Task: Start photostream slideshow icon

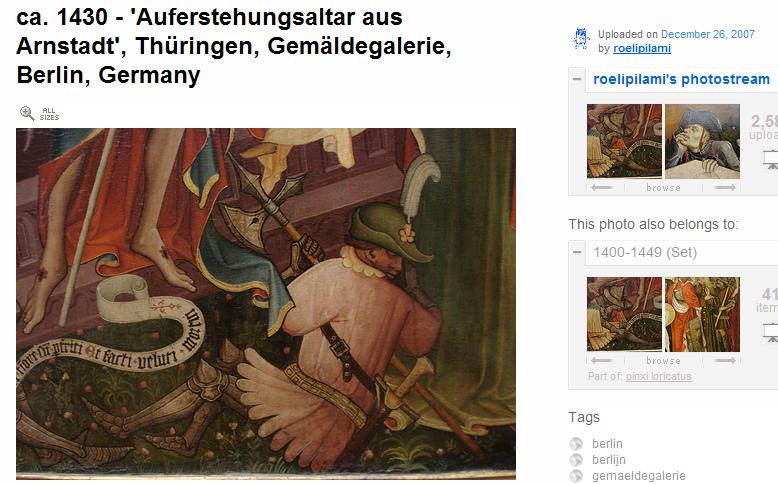Action: [x=771, y=160]
